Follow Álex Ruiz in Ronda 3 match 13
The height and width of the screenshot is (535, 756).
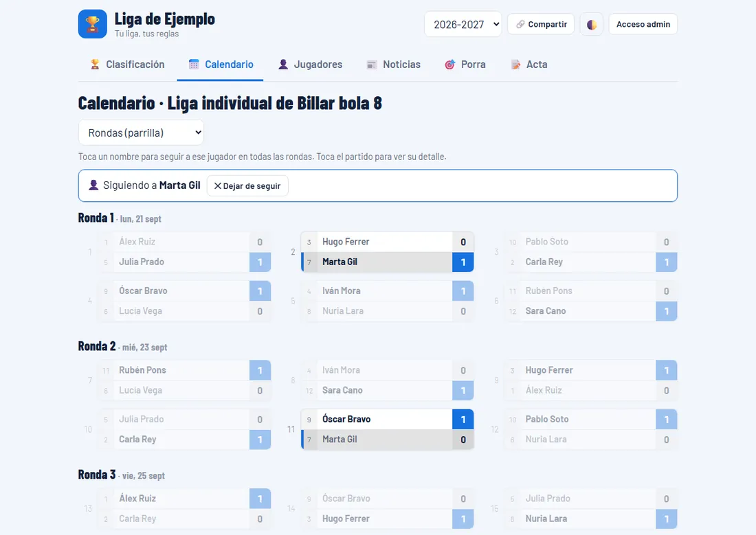point(137,499)
